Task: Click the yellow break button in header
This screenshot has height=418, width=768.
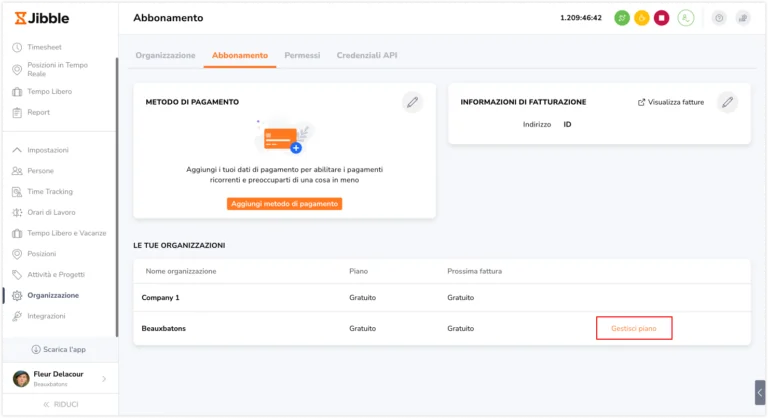Action: pos(641,18)
